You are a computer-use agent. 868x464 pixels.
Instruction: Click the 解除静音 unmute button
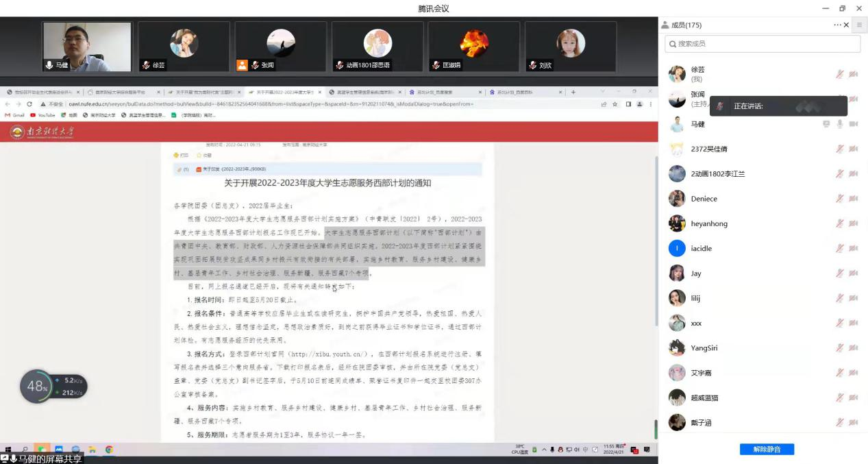point(767,449)
